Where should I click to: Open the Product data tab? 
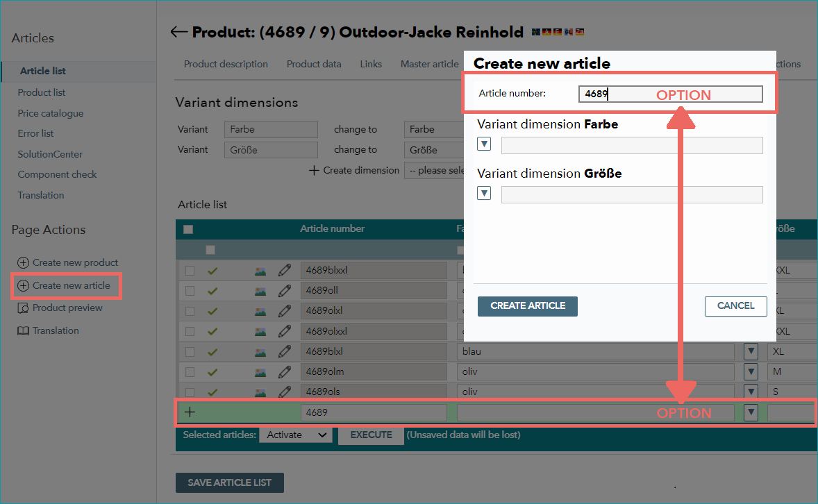(314, 64)
